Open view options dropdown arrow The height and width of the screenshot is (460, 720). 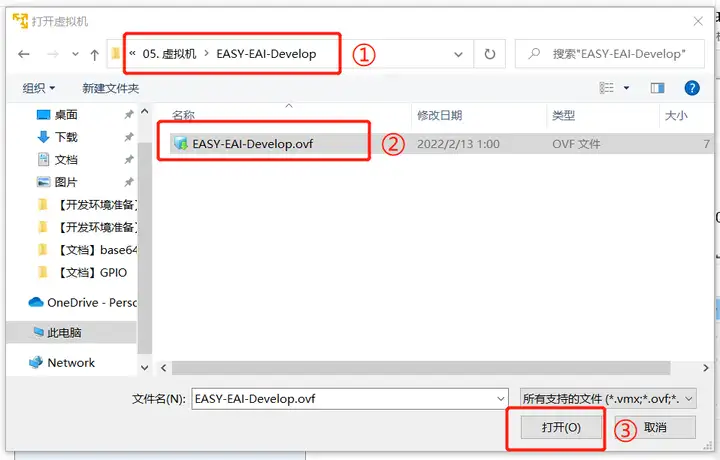(626, 88)
